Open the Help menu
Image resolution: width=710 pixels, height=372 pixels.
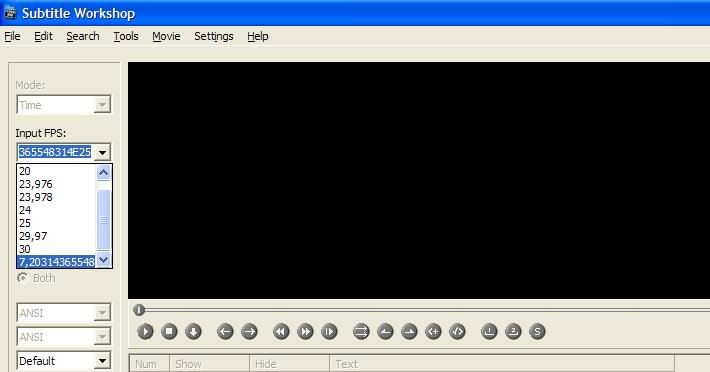tap(258, 36)
